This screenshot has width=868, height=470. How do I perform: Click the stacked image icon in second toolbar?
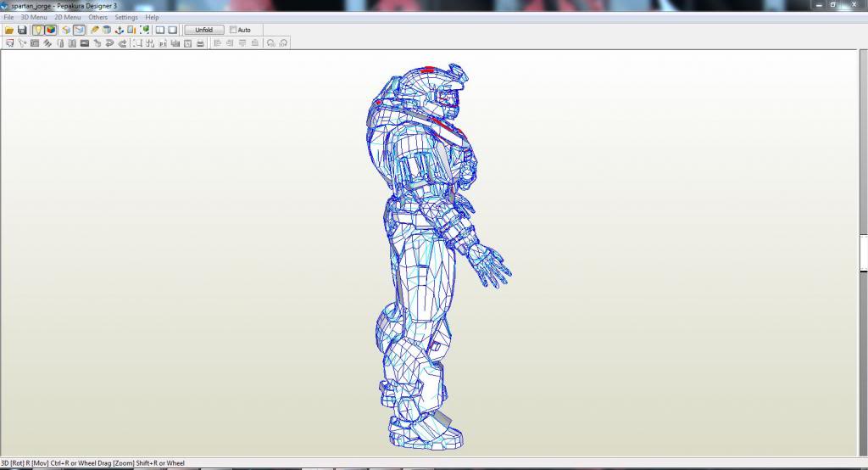click(175, 43)
